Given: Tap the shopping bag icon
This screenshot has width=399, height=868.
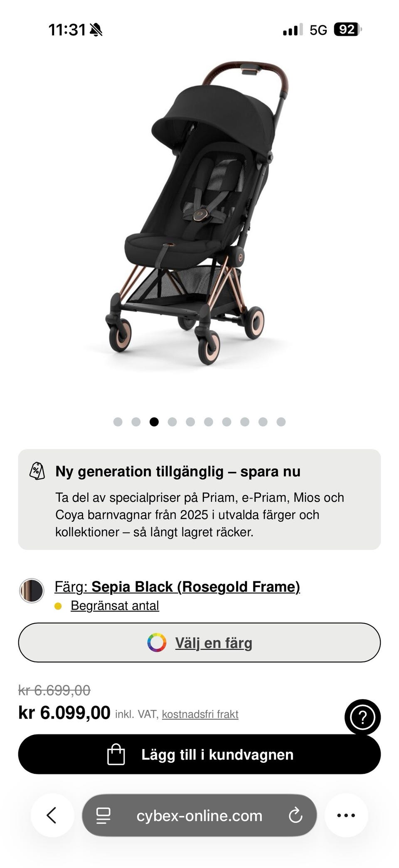Looking at the screenshot, I should [116, 754].
